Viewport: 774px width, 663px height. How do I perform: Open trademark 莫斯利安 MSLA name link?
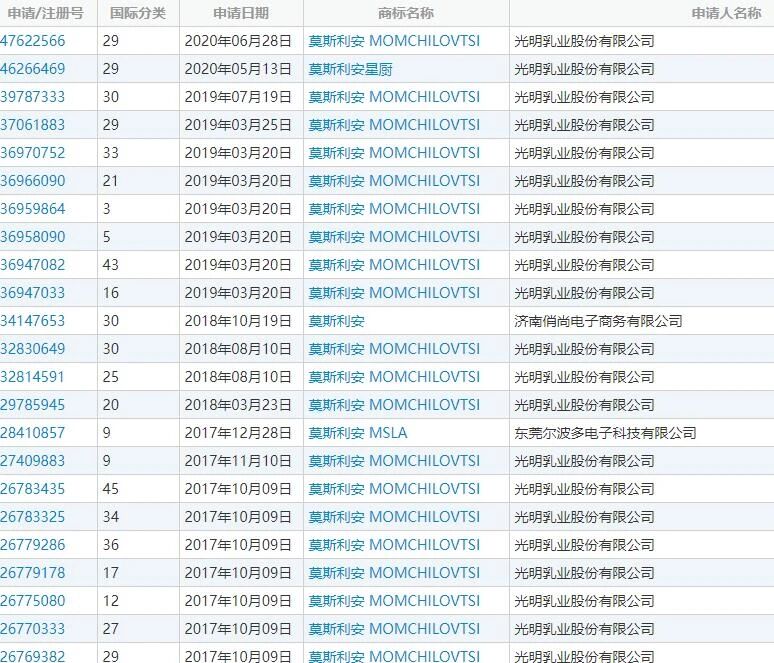click(358, 433)
